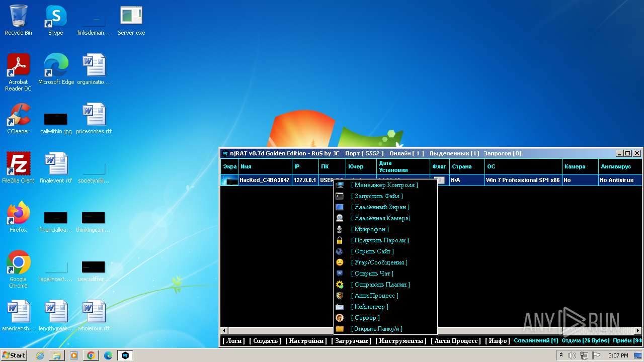Select Удалённая Камера menu entry
Image resolution: width=644 pixels, height=362 pixels.
385,218
